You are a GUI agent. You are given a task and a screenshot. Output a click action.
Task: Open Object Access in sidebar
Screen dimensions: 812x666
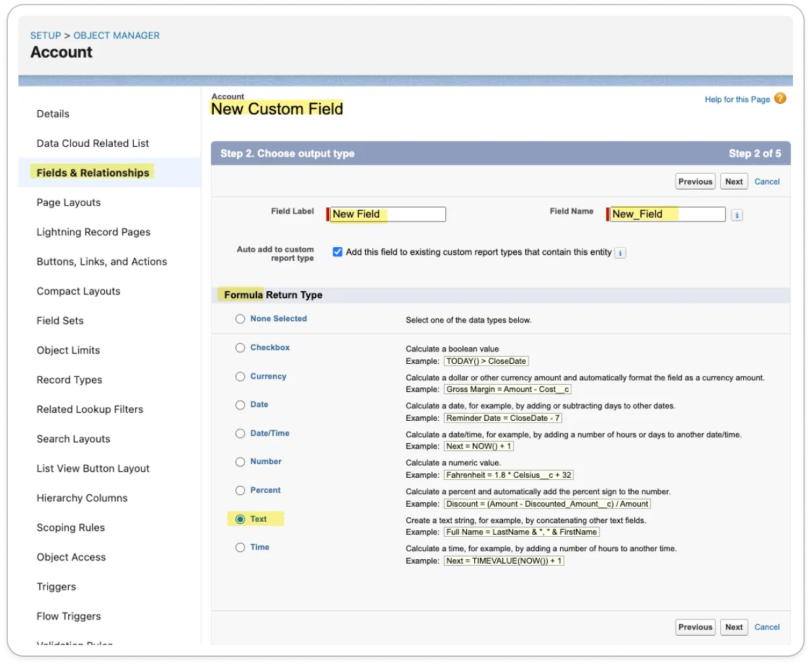coord(71,557)
